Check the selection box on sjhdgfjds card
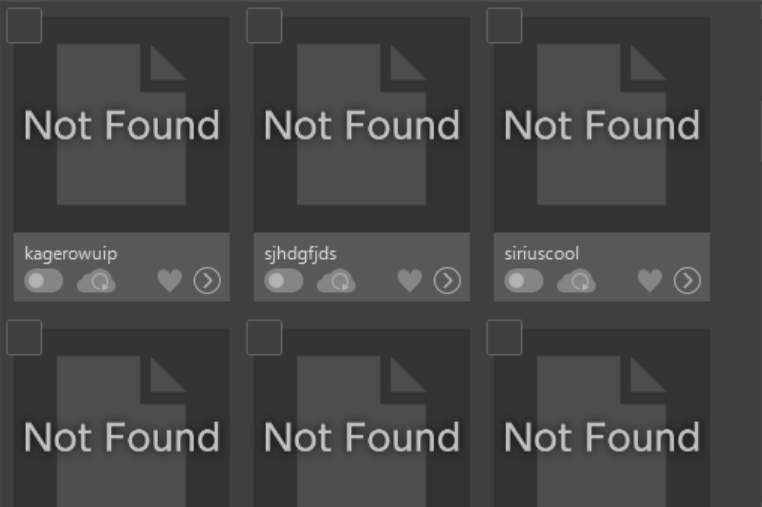The width and height of the screenshot is (762, 507). (264, 25)
